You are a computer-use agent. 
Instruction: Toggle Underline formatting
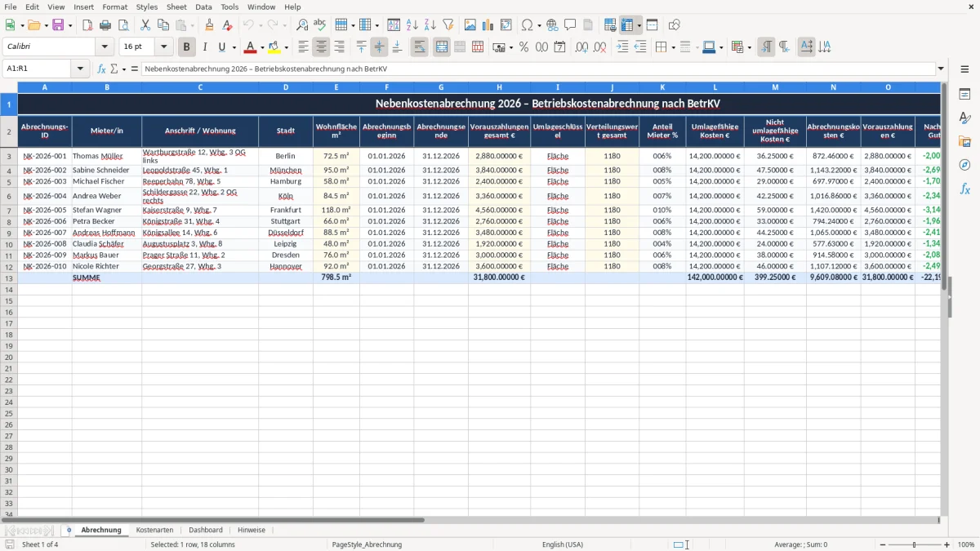pos(221,47)
